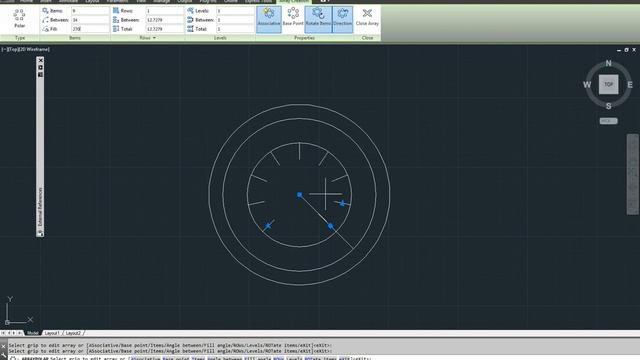Minimize the drawing viewport window
Image resolution: width=640 pixels, height=360 pixels.
pyautogui.click(x=619, y=50)
